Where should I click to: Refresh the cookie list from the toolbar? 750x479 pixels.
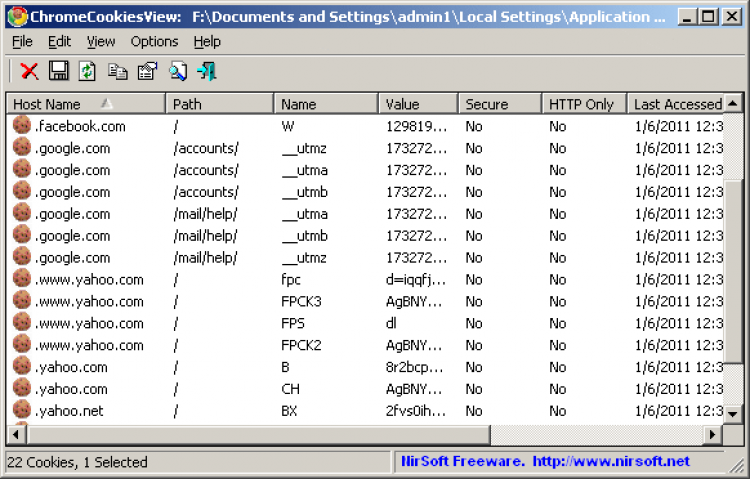click(87, 71)
